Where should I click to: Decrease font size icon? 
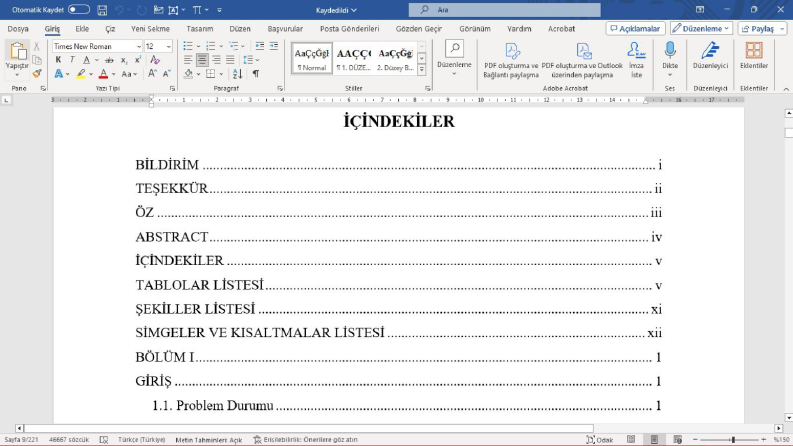pos(166,74)
